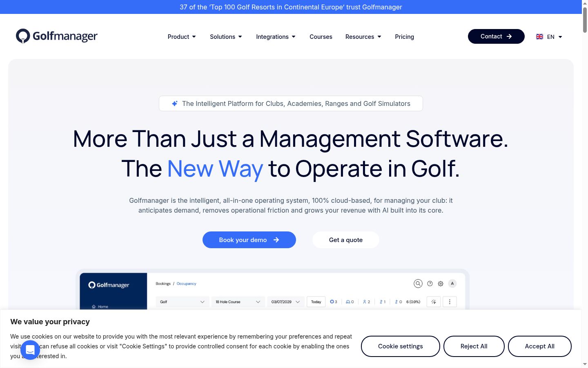Click the help question-mark icon in preview
This screenshot has width=588, height=368.
coord(430,283)
